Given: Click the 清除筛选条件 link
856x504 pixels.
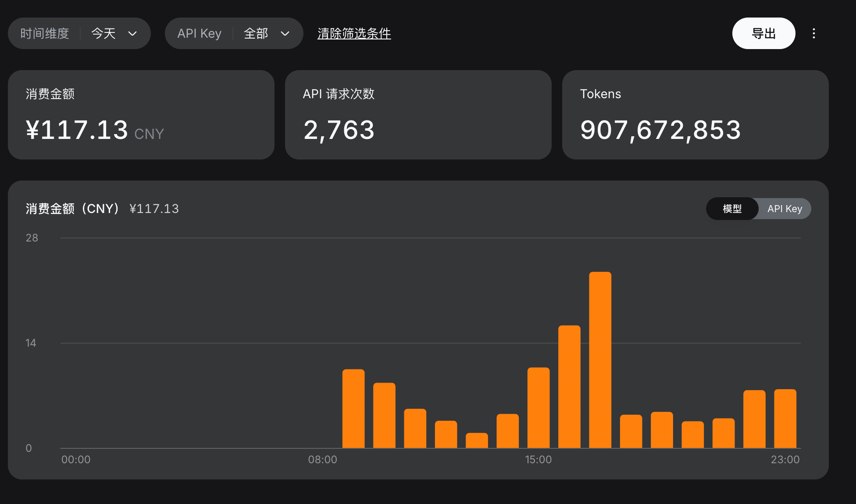Looking at the screenshot, I should click(x=354, y=33).
